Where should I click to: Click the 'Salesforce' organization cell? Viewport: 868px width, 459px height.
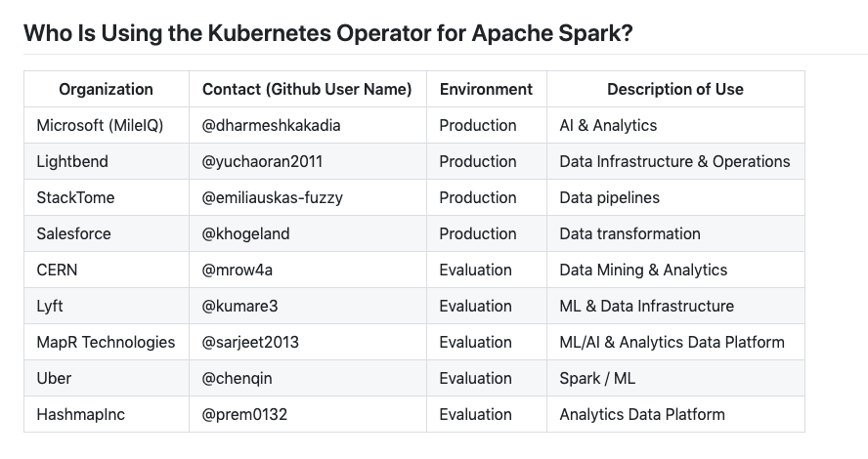(x=107, y=234)
